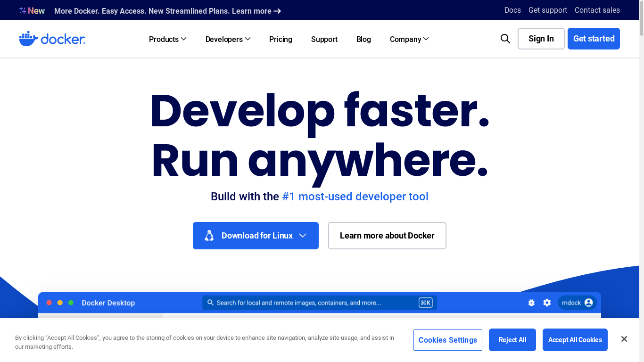The image size is (644, 362).
Task: Open the download options chevron next to Linux
Action: 303,236
